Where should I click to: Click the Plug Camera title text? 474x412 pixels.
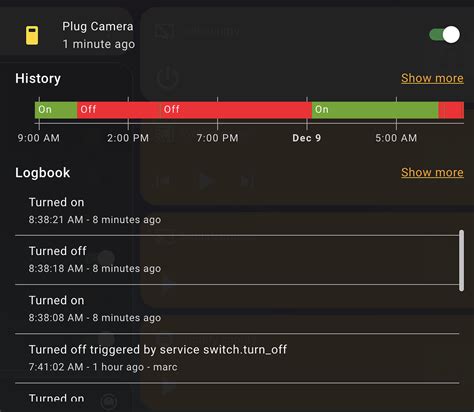[x=98, y=26]
